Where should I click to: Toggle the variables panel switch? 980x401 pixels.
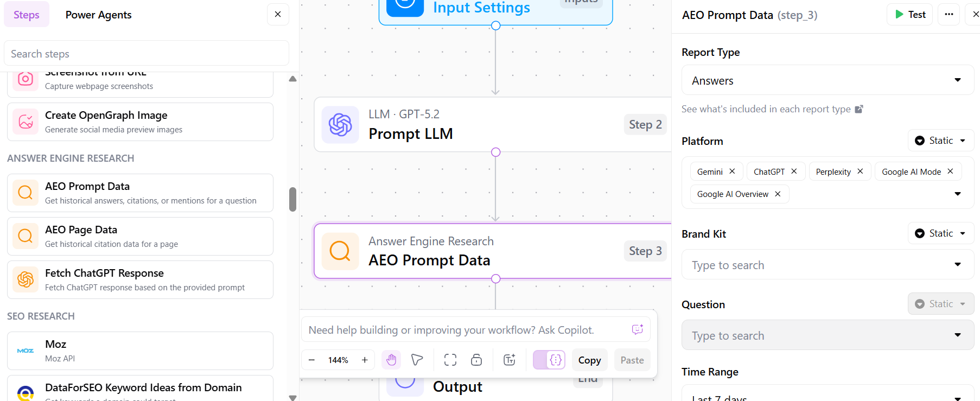[549, 360]
